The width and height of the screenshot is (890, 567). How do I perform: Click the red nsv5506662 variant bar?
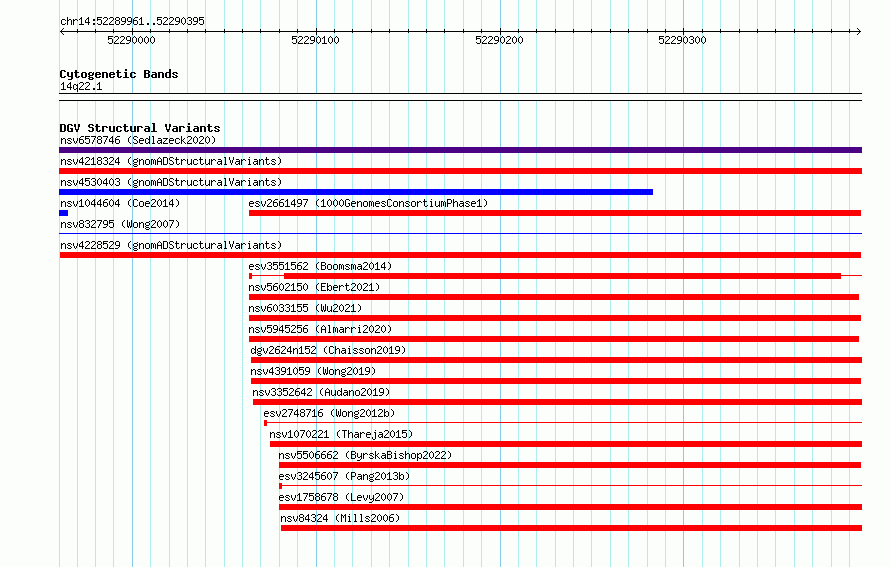point(570,465)
